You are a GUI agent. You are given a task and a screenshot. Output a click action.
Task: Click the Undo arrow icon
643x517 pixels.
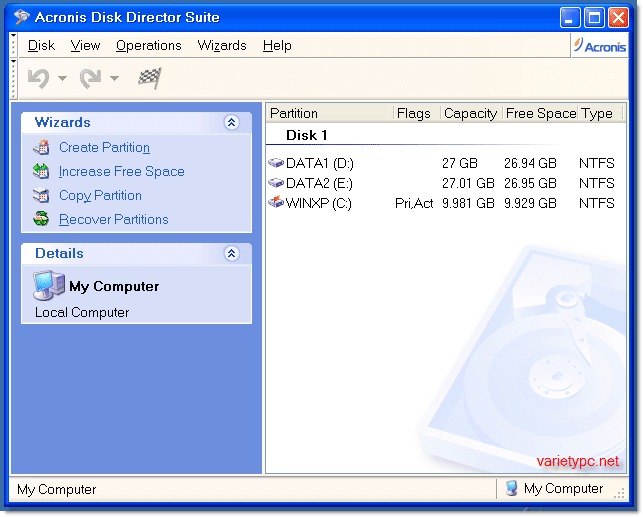[39, 78]
